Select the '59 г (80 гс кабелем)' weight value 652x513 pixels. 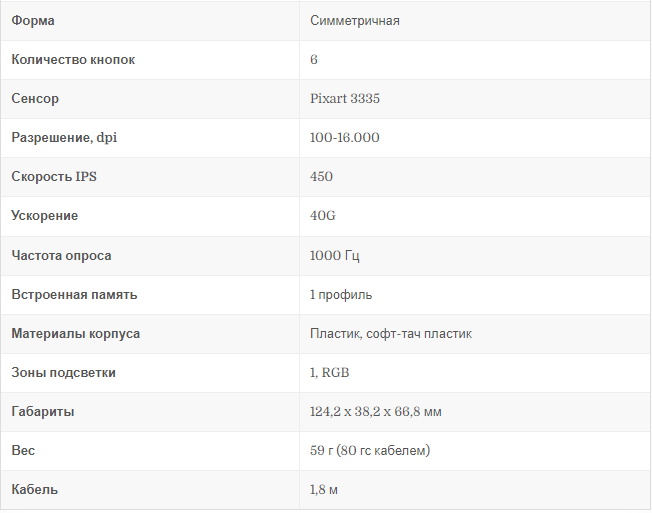coord(370,451)
